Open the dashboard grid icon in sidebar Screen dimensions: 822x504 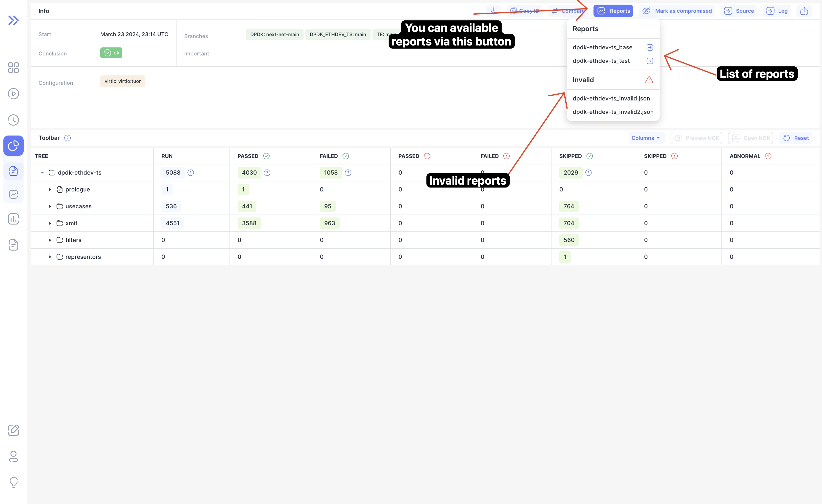(x=13, y=68)
